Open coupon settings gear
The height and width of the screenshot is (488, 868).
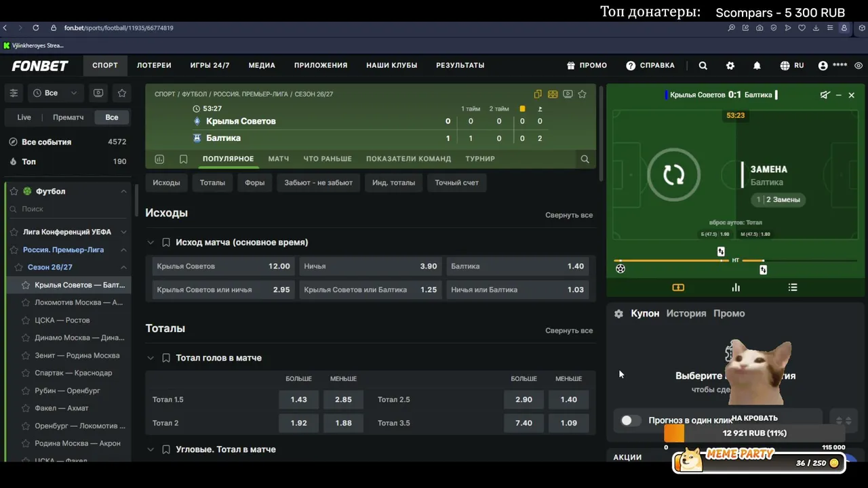618,314
